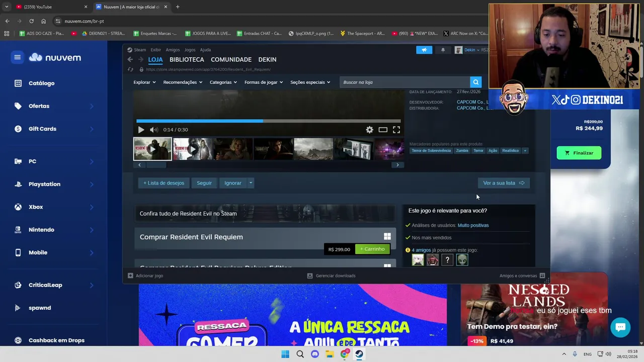The image size is (644, 362).
Task: Go back in Steam navigation
Action: click(x=130, y=59)
